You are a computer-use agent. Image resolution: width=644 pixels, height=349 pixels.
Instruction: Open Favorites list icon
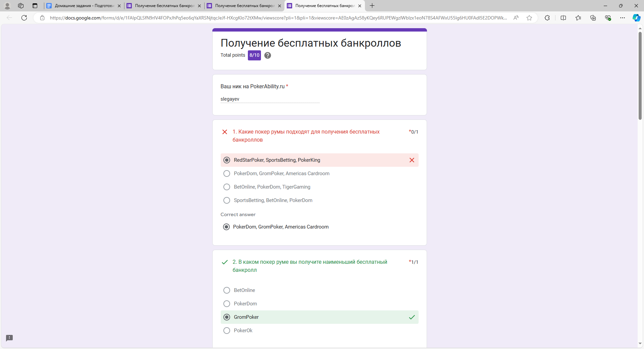click(578, 18)
